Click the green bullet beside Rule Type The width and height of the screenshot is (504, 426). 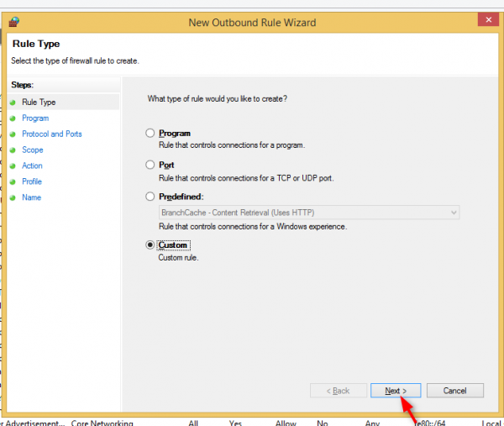point(13,103)
